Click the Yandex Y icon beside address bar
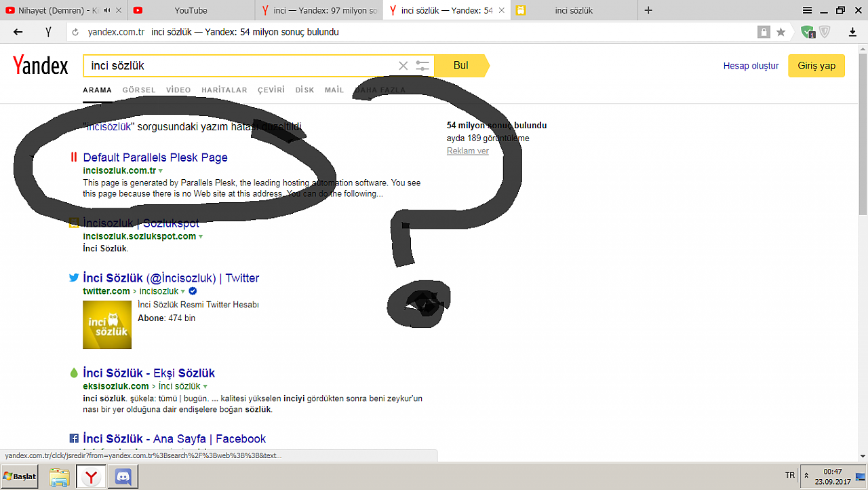The image size is (868, 490). [x=49, y=32]
